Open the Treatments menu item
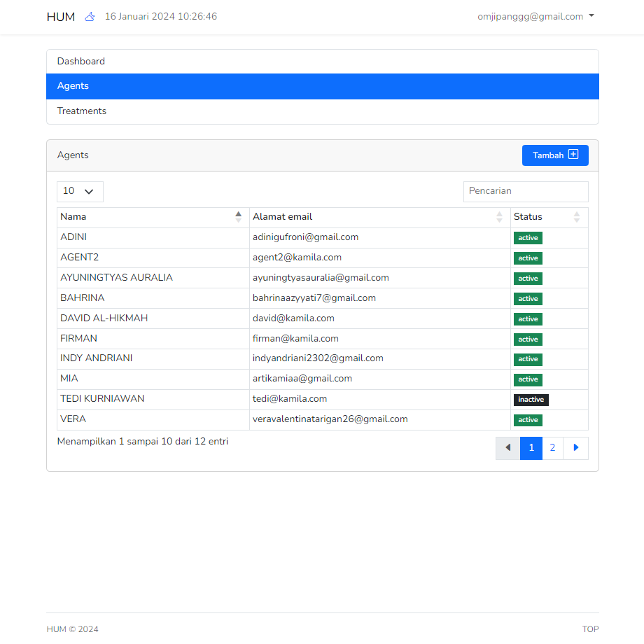This screenshot has width=644, height=644. [82, 111]
